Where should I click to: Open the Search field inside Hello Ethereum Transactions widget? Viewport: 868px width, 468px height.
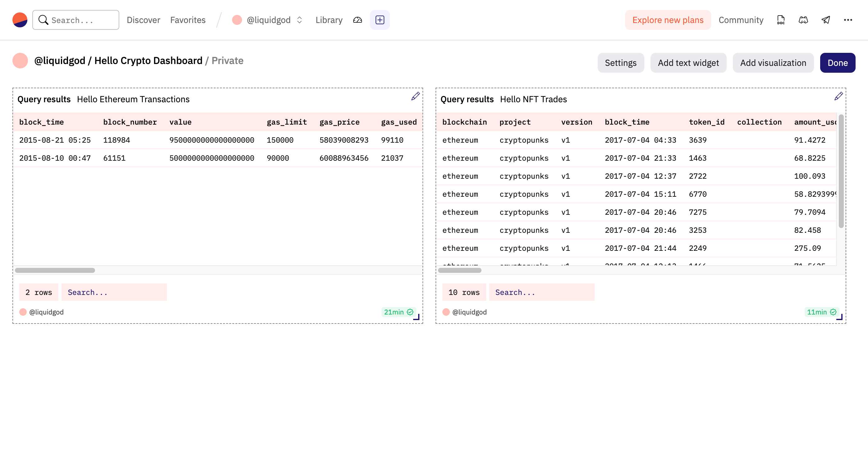pyautogui.click(x=114, y=292)
